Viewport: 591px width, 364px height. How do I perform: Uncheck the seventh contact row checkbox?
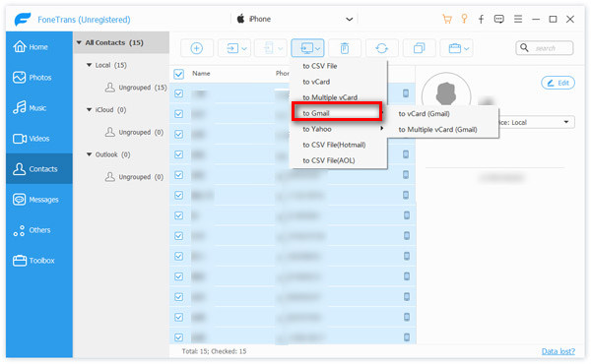click(178, 215)
